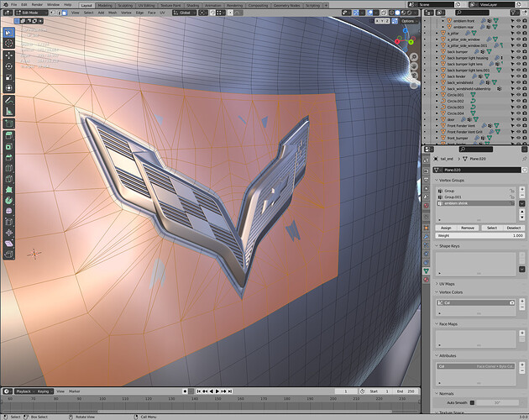
Task: Select the Cursor tool
Action: [x=8, y=43]
